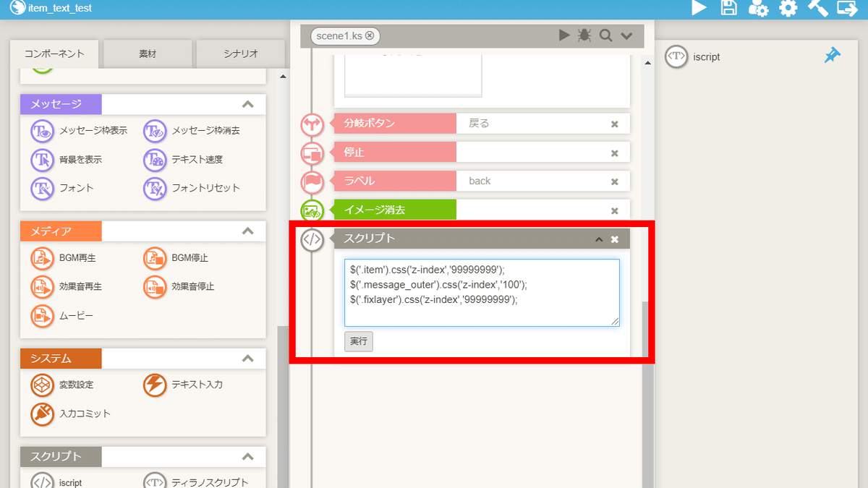Collapse the スクリプト component section

[248, 457]
